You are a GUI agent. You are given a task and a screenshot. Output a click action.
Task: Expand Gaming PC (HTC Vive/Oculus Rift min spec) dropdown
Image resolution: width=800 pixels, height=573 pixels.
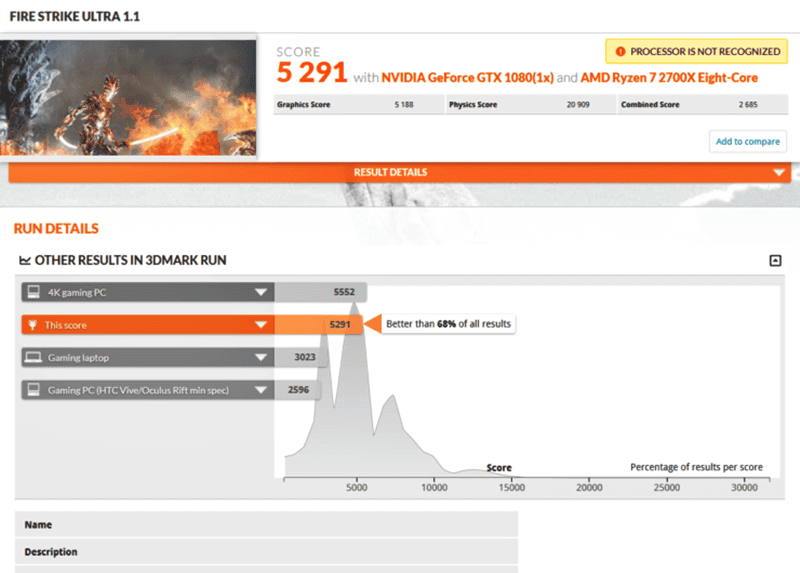261,389
